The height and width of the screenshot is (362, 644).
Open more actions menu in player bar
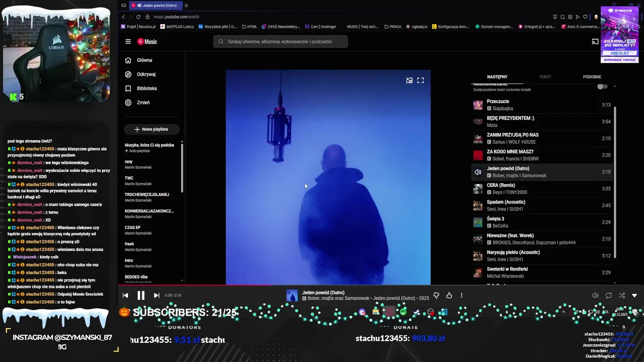click(x=461, y=296)
